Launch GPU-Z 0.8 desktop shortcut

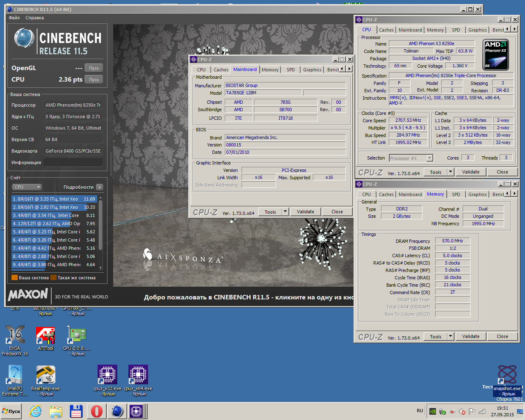point(76,340)
